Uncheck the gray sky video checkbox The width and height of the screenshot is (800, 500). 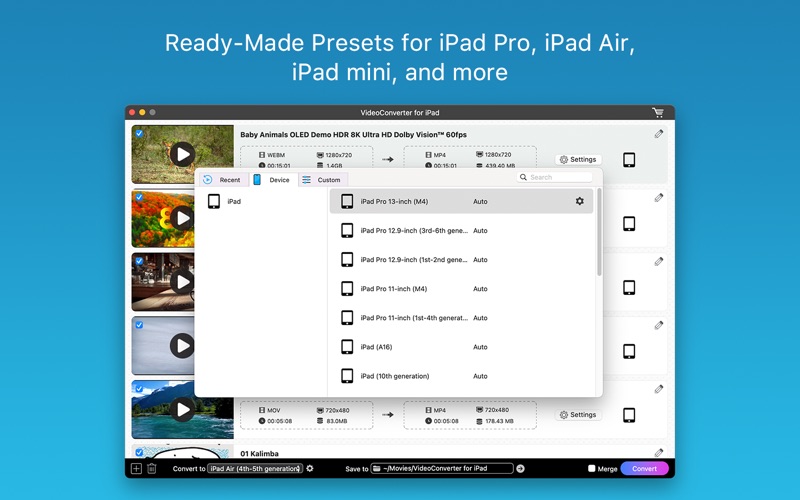[x=139, y=325]
